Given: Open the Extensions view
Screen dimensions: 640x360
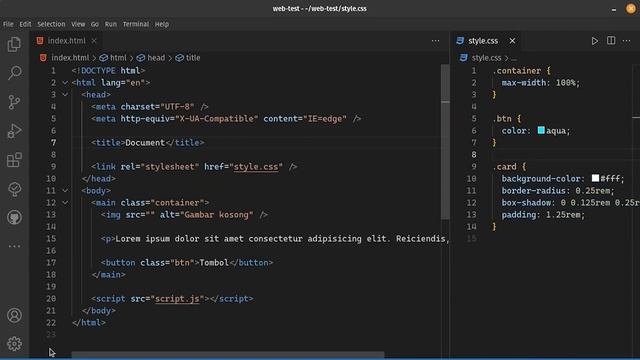Looking at the screenshot, I should tap(14, 160).
